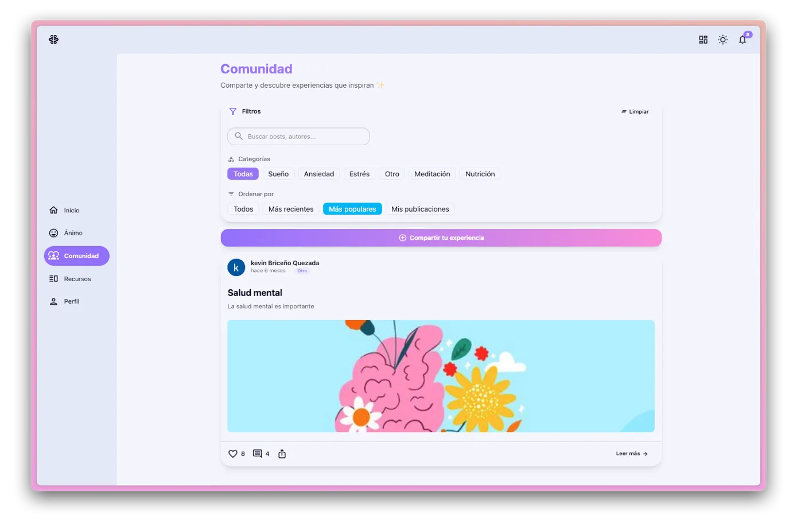Screen dimensions: 797x532
Task: Click the brain logo icon
Action: [53, 40]
